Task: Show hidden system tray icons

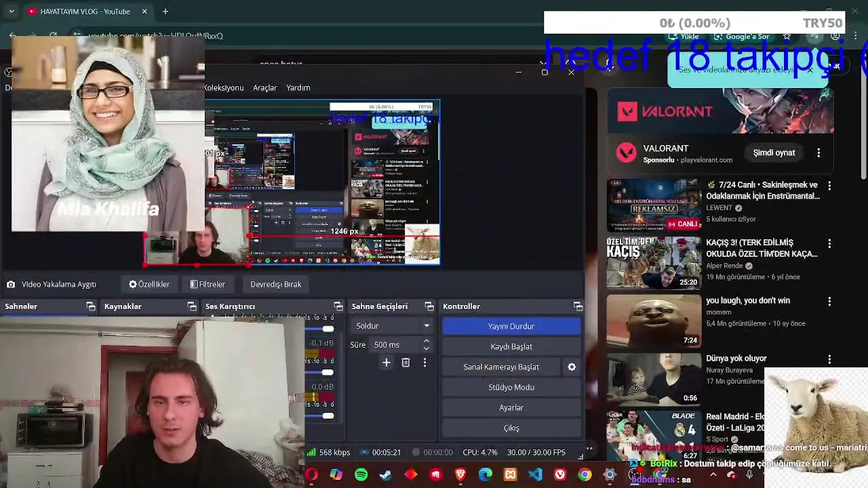Action: [713, 475]
